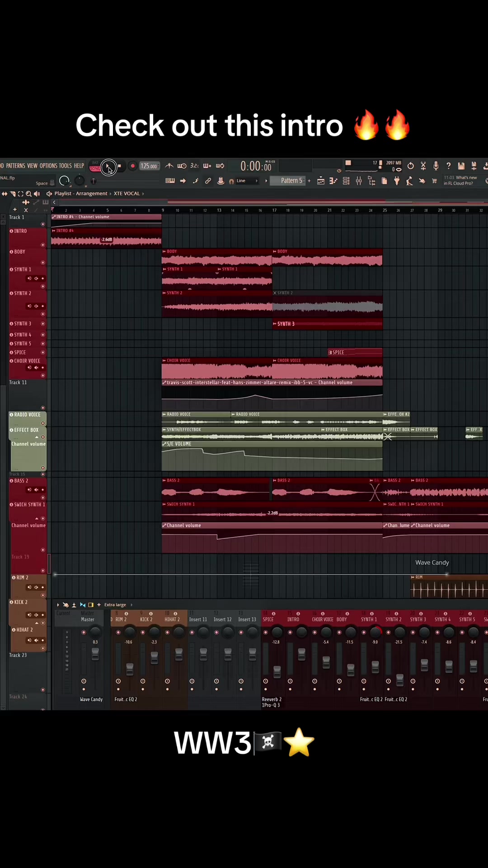This screenshot has width=488, height=868.
Task: Expand arrow after XTE VOCAL breadcrumb
Action: coord(143,193)
